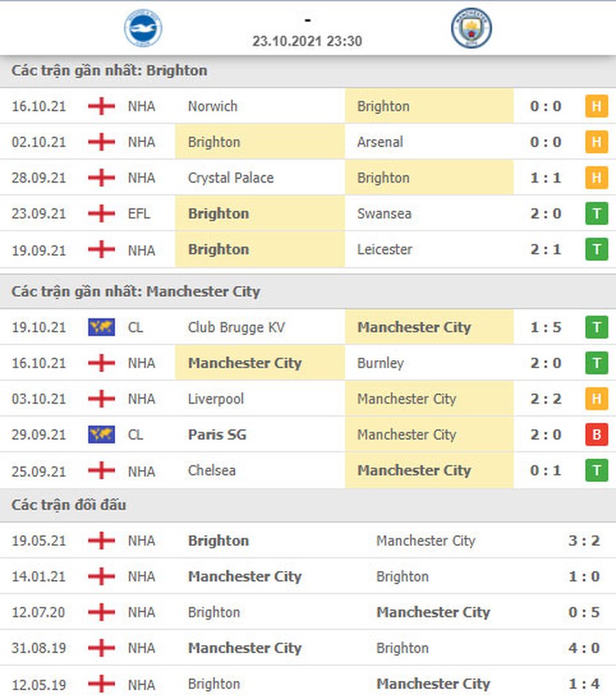Image resolution: width=616 pixels, height=699 pixels.
Task: Click the 'Các trận gần nhất: Manchester City' header
Action: click(x=136, y=291)
